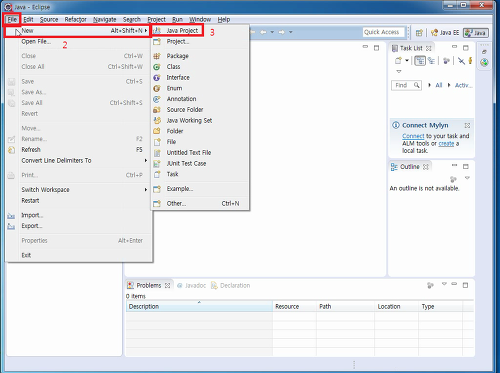Select Annotation icon entry in submenu
Image resolution: width=500 pixels, height=373 pixels.
200,99
